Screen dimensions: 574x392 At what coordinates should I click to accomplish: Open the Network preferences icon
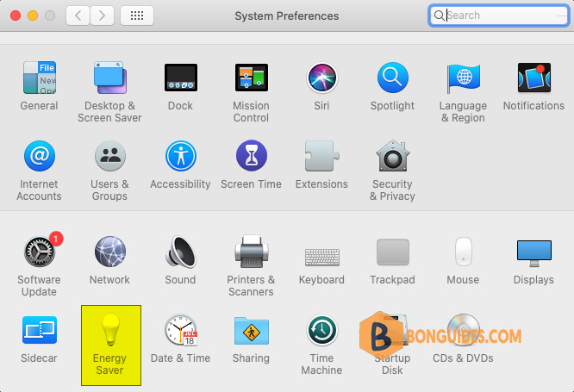click(x=109, y=252)
